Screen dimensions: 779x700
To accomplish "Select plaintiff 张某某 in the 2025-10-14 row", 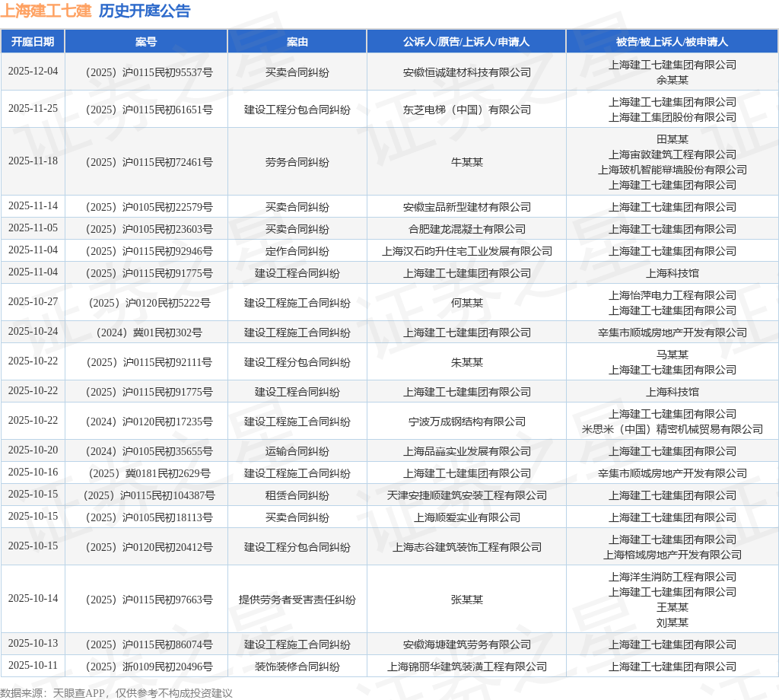I will [466, 599].
